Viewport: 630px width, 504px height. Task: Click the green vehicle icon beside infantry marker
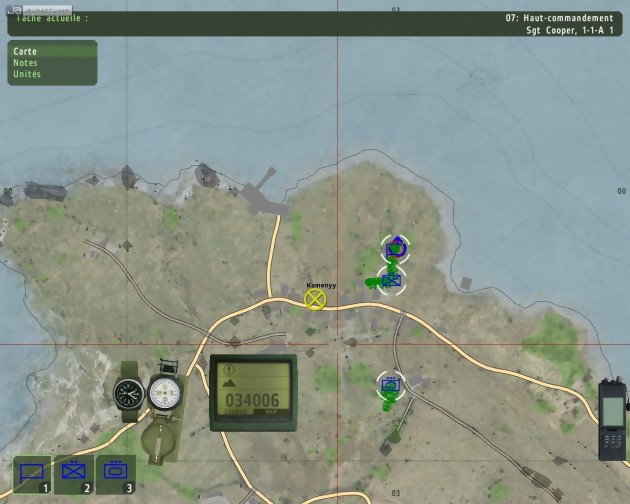pyautogui.click(x=373, y=283)
